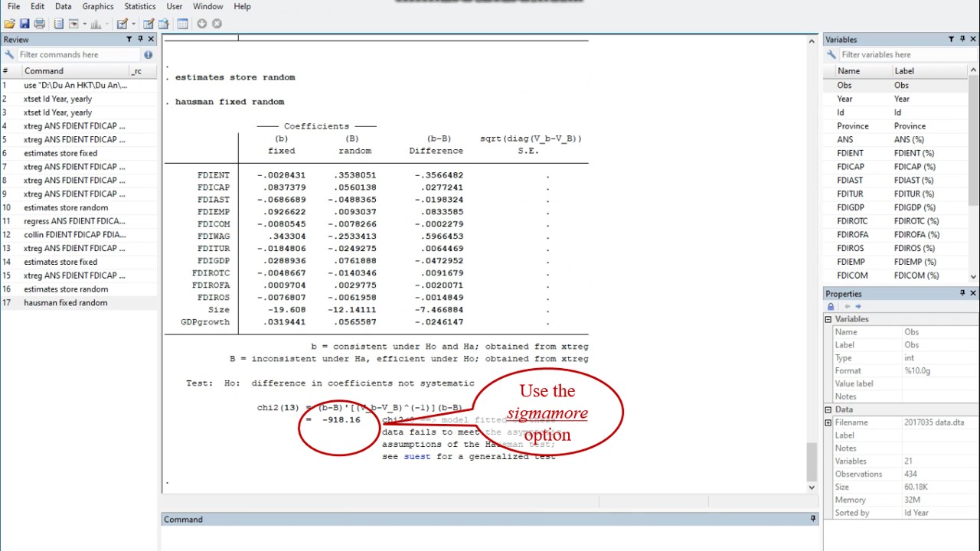This screenshot has height=551, width=980.
Task: Click the suest link in results
Action: click(x=417, y=457)
